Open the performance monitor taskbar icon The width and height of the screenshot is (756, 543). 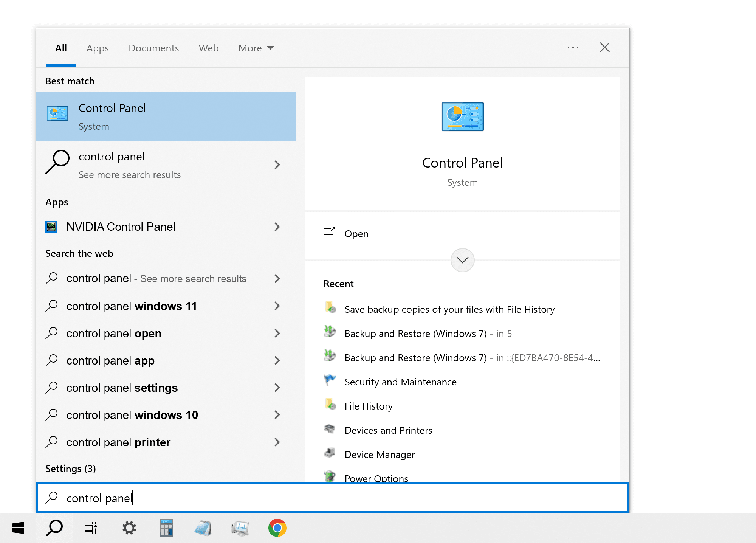pos(240,528)
